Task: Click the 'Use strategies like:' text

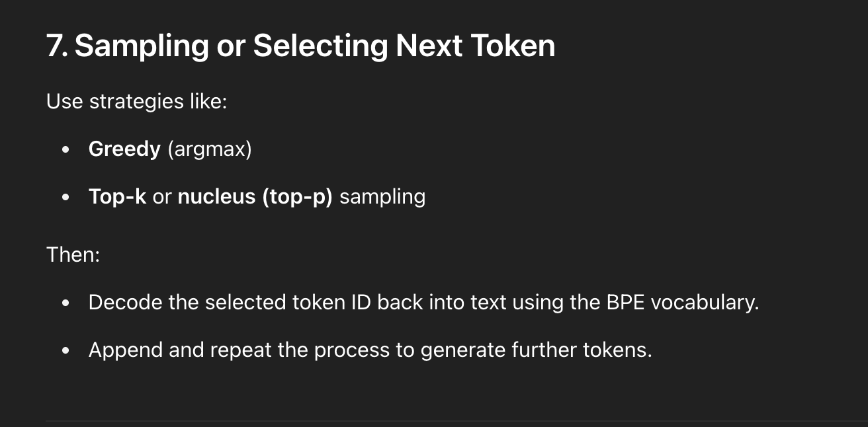Action: (x=137, y=102)
